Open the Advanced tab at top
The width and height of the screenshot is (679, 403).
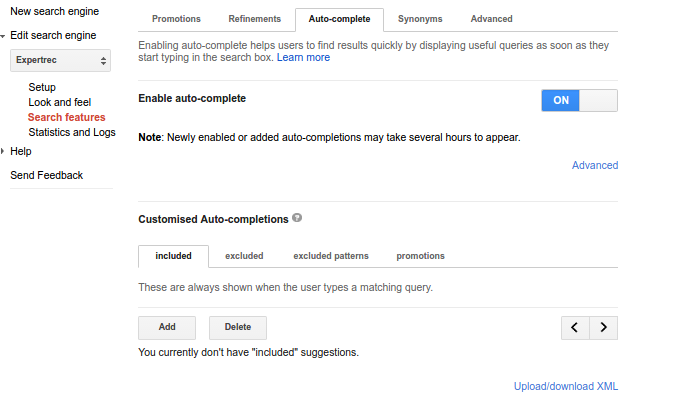pyautogui.click(x=491, y=19)
